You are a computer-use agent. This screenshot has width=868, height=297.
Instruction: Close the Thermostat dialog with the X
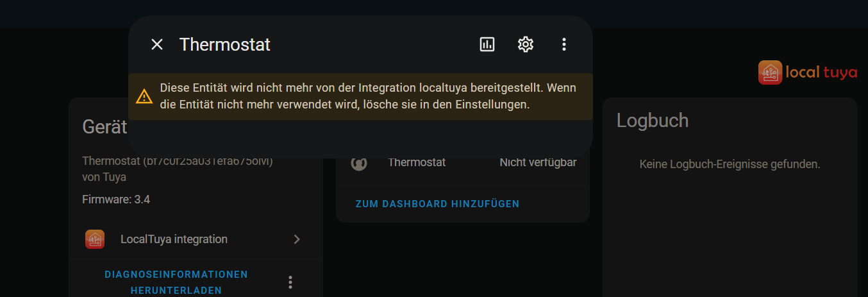[157, 44]
